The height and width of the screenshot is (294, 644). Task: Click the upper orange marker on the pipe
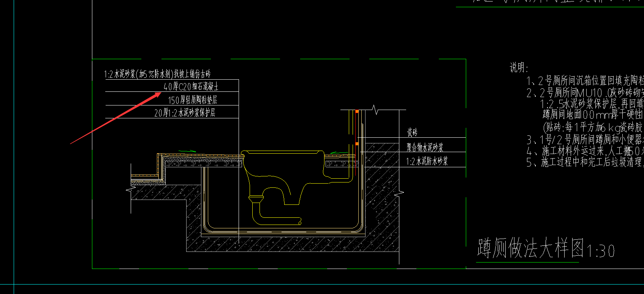357,112
